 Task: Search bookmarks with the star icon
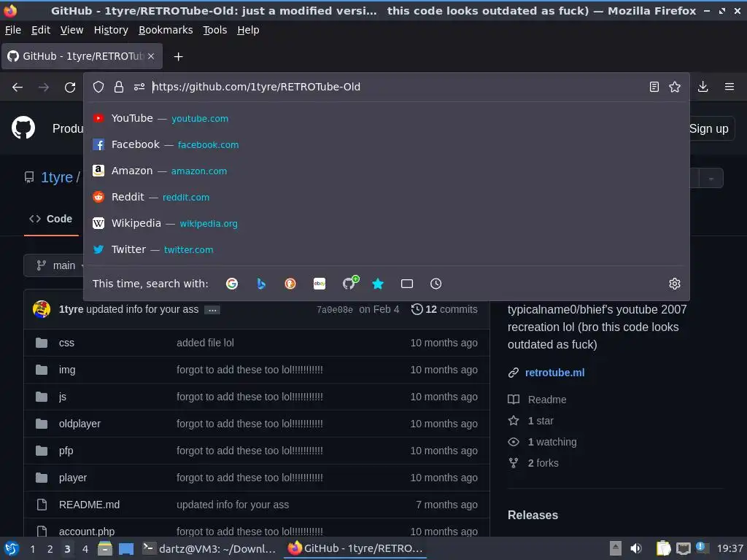tap(378, 284)
